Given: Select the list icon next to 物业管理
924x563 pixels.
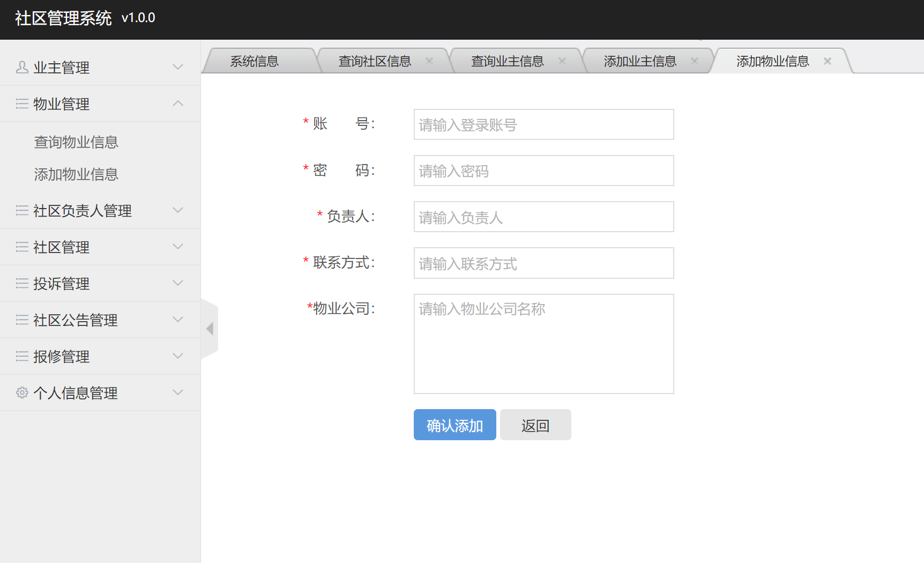Looking at the screenshot, I should coord(22,103).
